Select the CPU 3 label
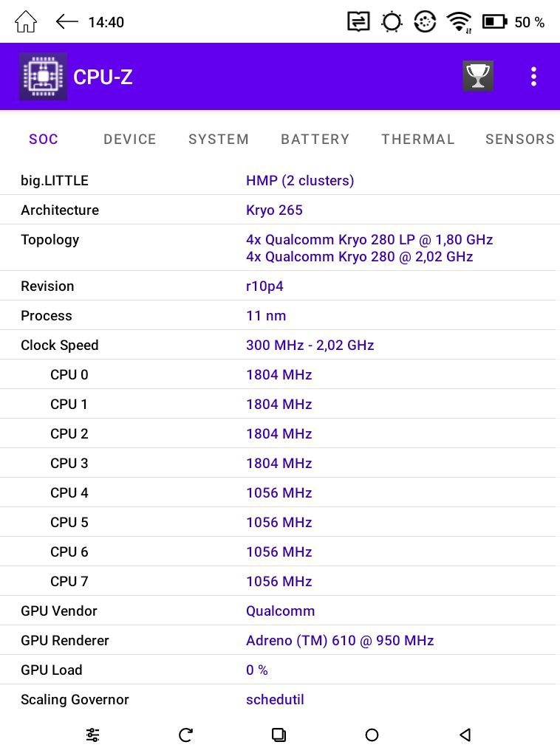 pos(69,464)
